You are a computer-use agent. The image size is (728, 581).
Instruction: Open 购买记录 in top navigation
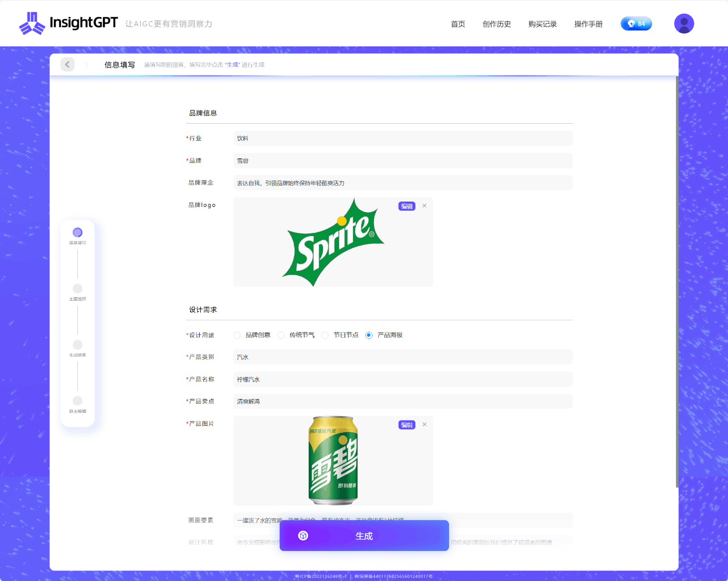point(542,24)
